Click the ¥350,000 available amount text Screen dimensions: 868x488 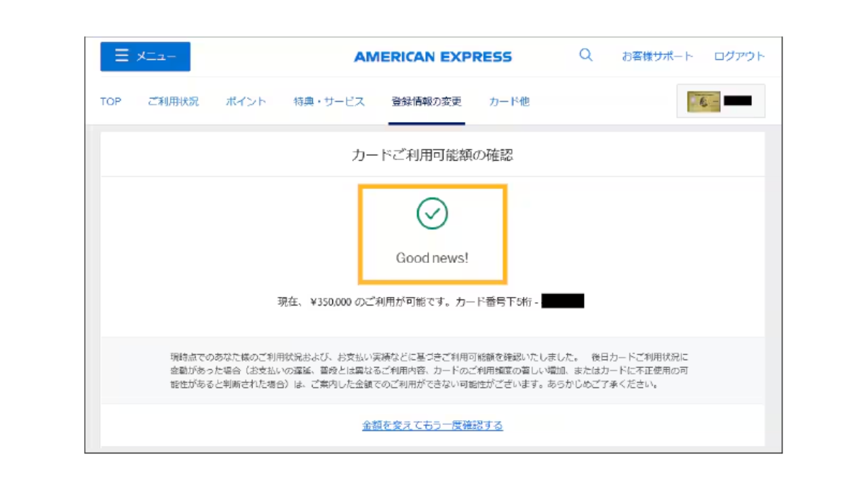(331, 302)
